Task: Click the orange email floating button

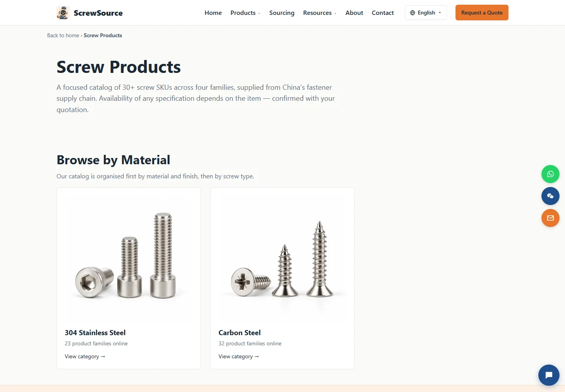Action: click(x=550, y=218)
